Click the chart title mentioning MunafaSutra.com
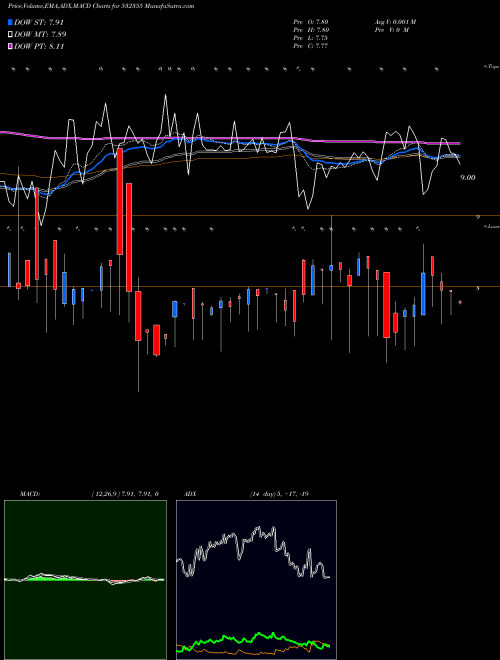 101,7
